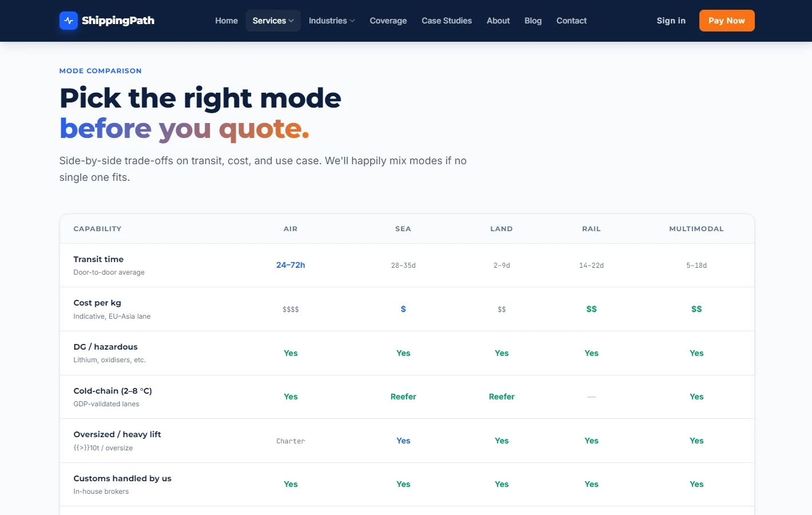The height and width of the screenshot is (515, 812).
Task: Visit the Blog link
Action: coord(533,21)
